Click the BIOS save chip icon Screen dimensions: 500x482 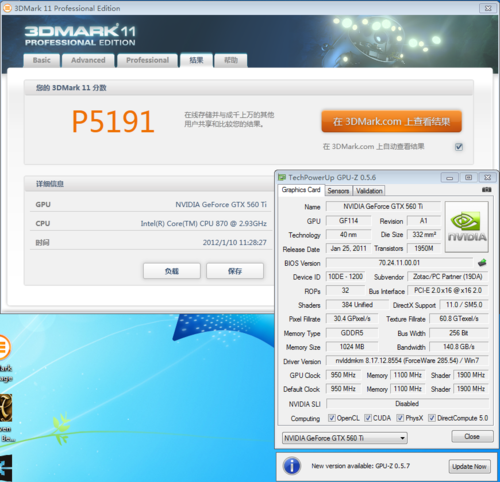482,263
